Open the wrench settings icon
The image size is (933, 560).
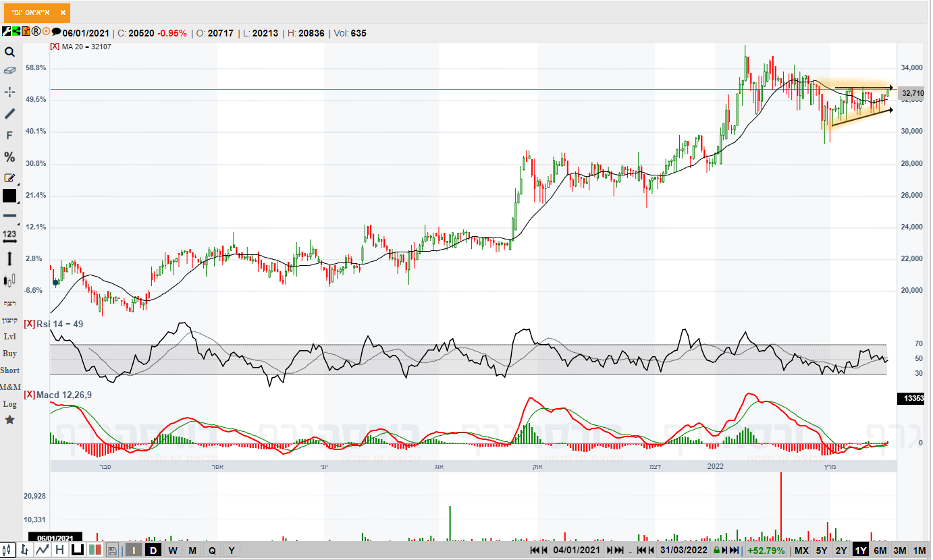[7, 32]
